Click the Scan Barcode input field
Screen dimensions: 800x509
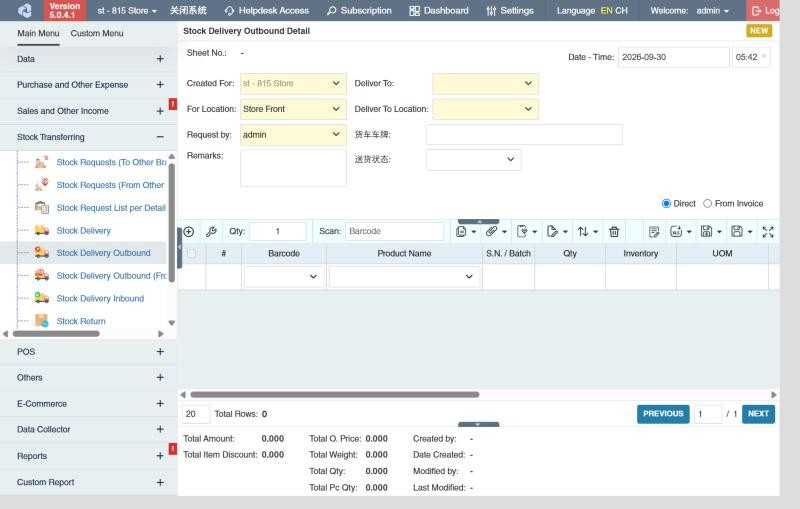(394, 232)
